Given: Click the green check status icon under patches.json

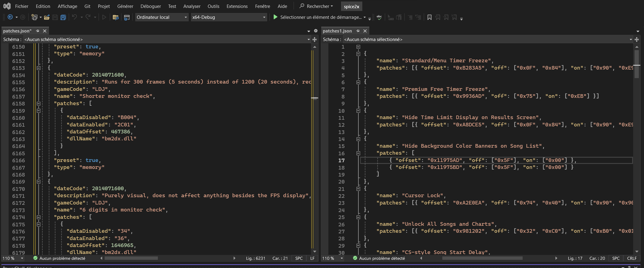Looking at the screenshot, I should (x=35, y=258).
